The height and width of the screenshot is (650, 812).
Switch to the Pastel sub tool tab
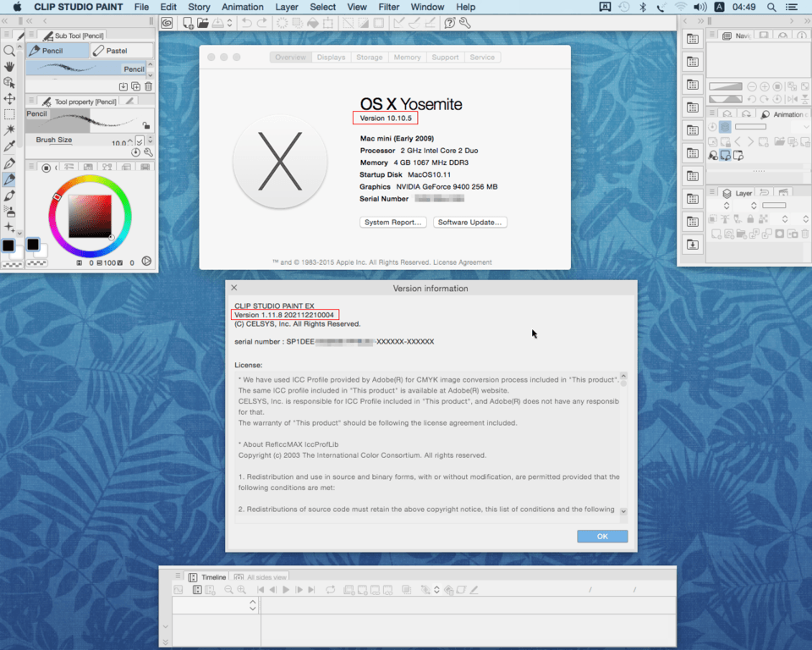(117, 51)
